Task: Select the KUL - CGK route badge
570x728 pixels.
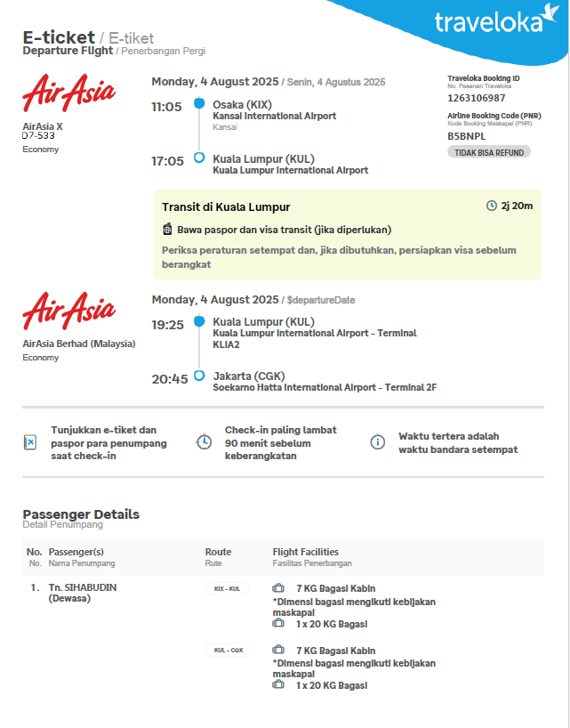Action: point(229,651)
